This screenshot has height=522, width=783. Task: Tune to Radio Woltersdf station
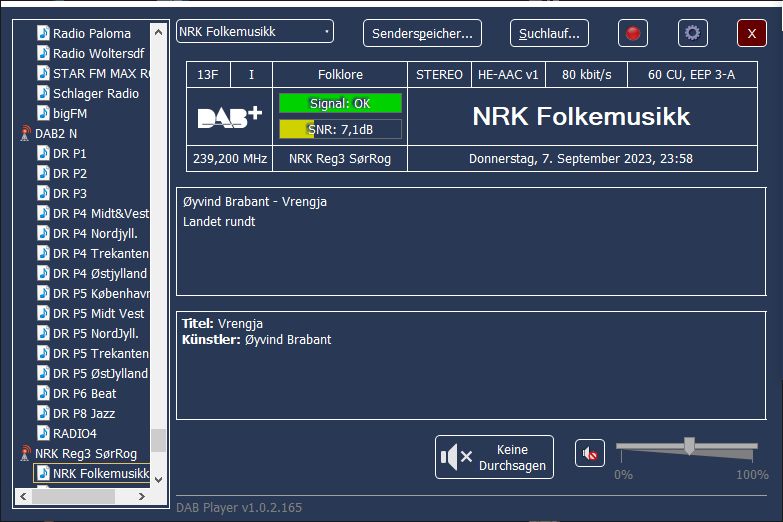pyautogui.click(x=98, y=53)
